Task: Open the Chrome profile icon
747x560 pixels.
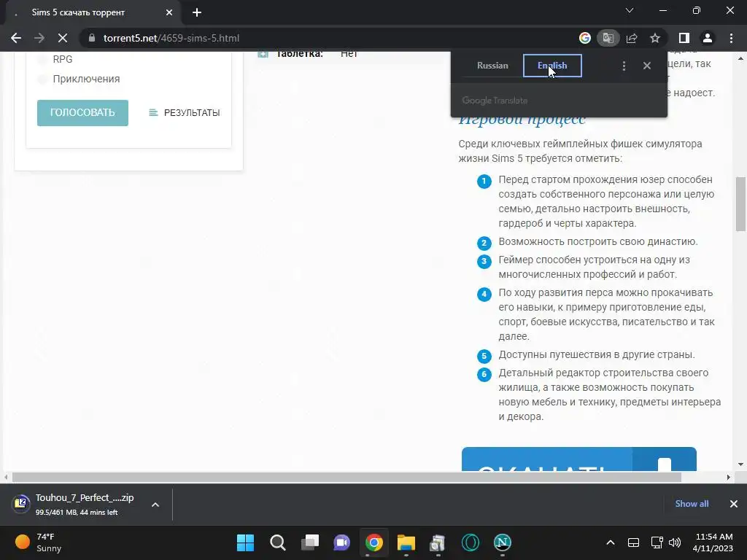Action: tap(708, 38)
